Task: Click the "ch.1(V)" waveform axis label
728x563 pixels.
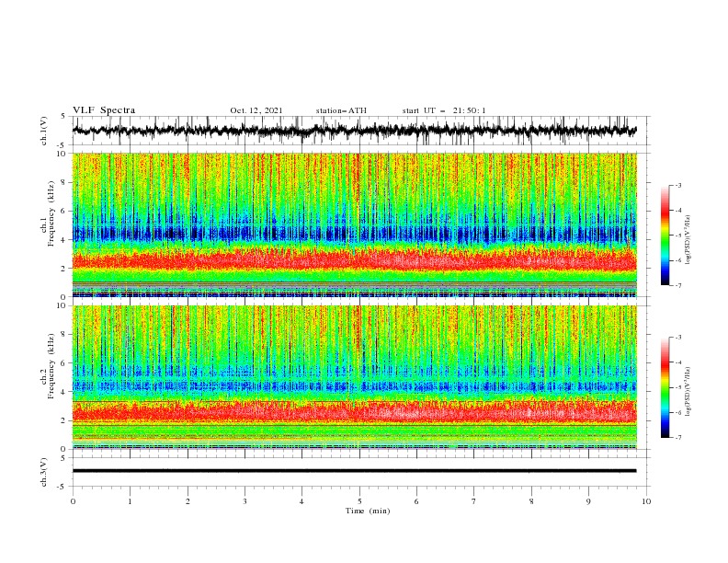Action: point(44,131)
